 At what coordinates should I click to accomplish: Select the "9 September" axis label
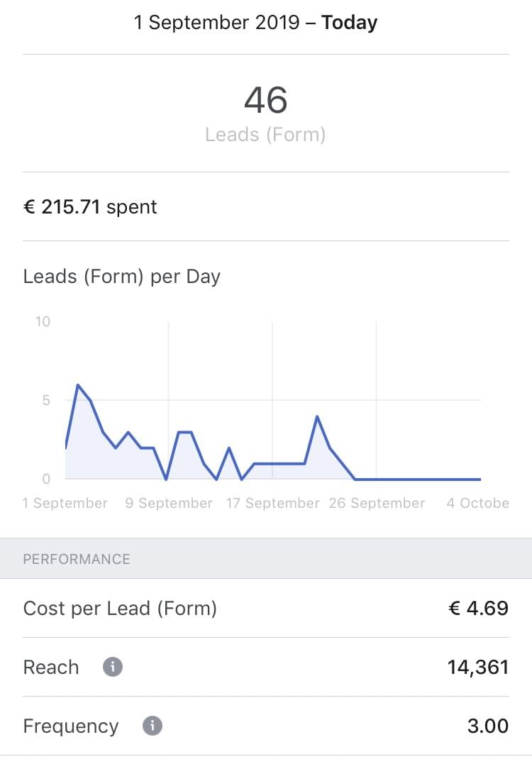169,503
